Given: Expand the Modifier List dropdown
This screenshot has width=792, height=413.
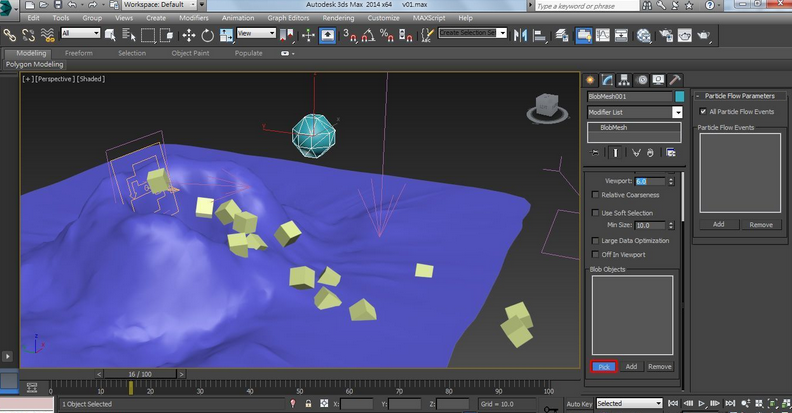Looking at the screenshot, I should (677, 113).
